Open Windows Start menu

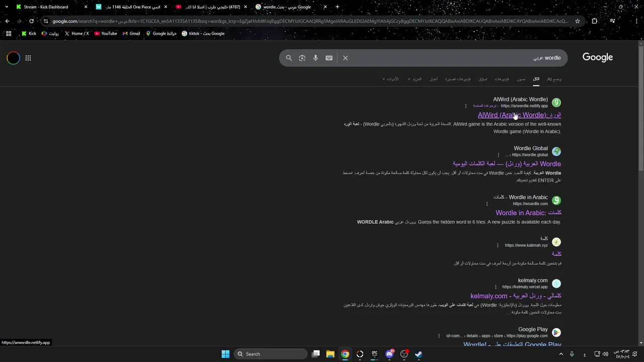tap(225, 354)
